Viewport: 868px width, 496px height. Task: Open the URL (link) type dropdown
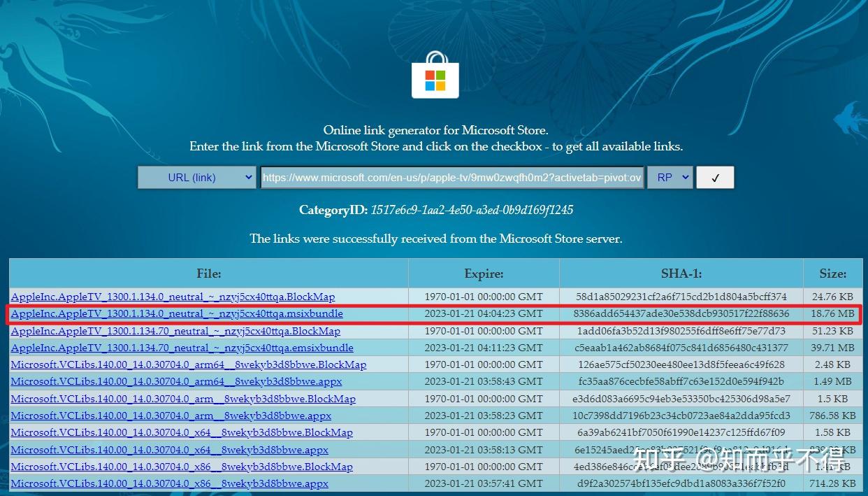pos(197,178)
